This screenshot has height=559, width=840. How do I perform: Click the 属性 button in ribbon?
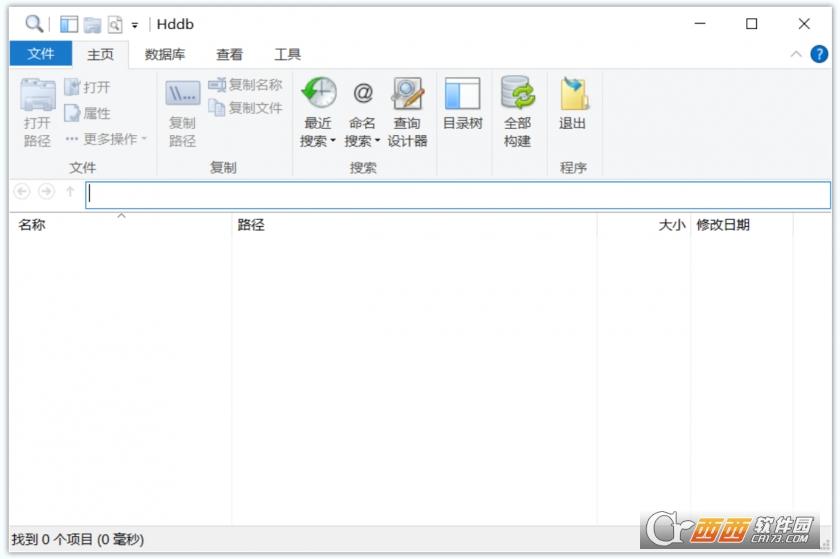(x=87, y=113)
